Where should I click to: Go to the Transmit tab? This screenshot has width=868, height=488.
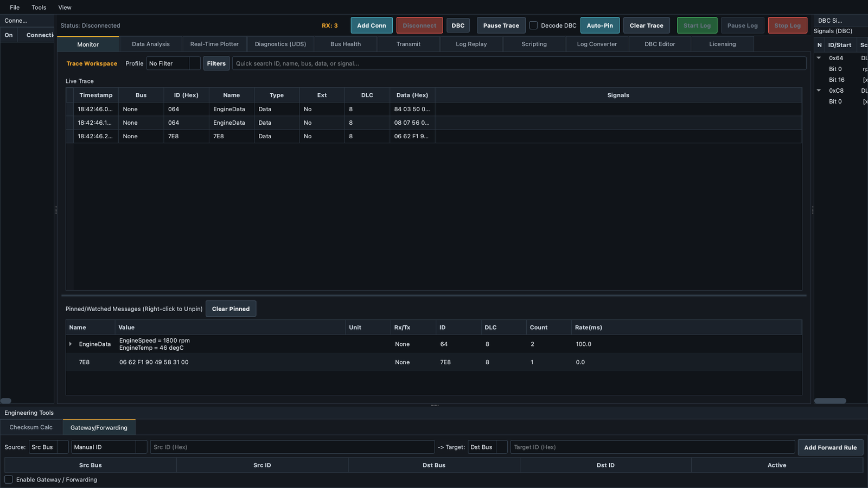409,44
